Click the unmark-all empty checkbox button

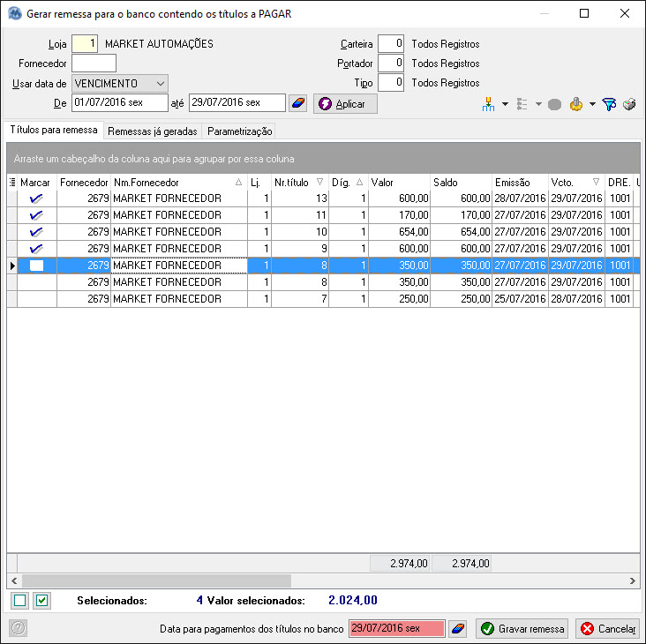click(x=19, y=601)
